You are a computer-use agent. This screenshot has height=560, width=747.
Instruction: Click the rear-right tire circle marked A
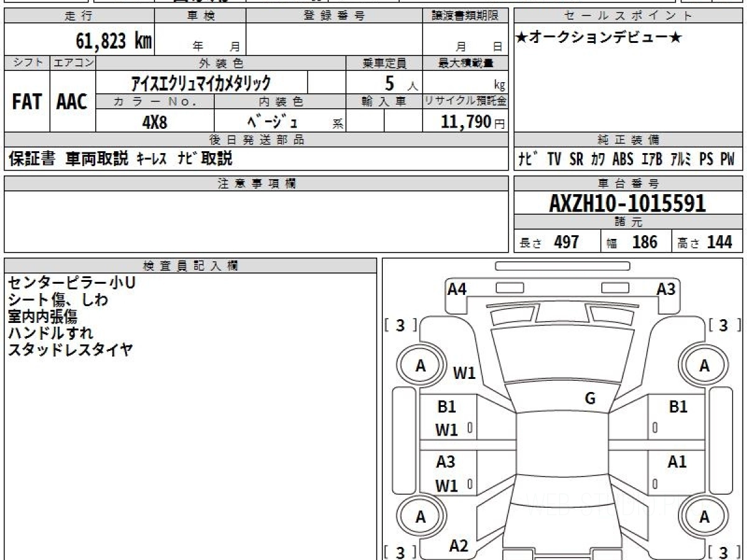(x=704, y=517)
